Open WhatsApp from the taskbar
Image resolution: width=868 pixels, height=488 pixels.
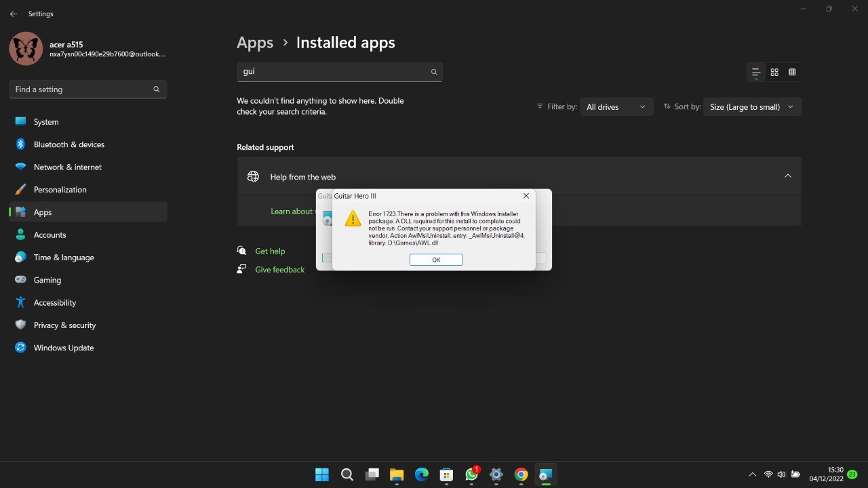click(471, 474)
